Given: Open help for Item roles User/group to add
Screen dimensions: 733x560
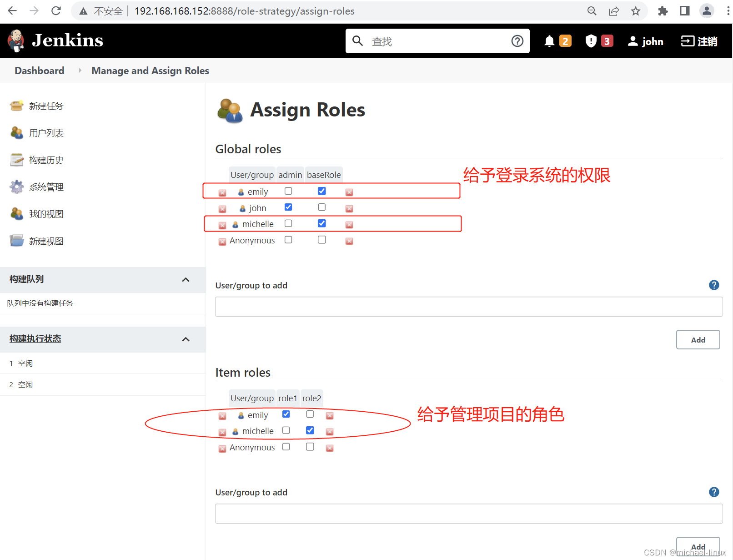Looking at the screenshot, I should [x=714, y=492].
